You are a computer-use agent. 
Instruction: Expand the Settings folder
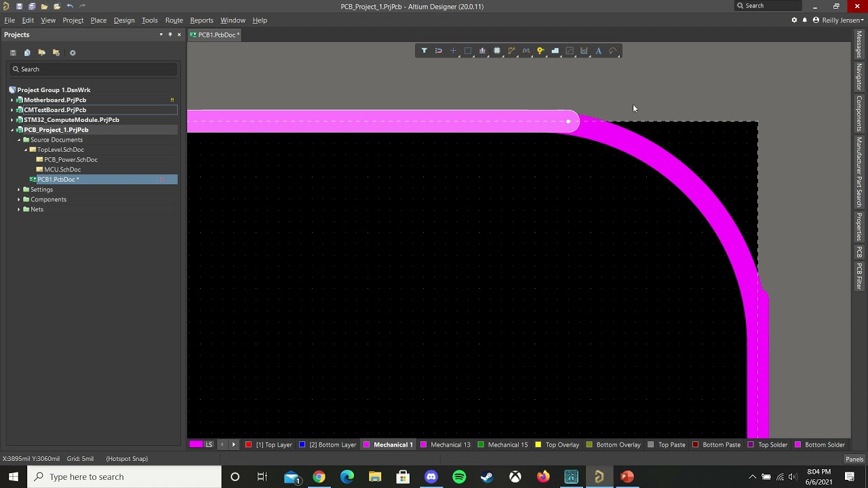(x=19, y=190)
